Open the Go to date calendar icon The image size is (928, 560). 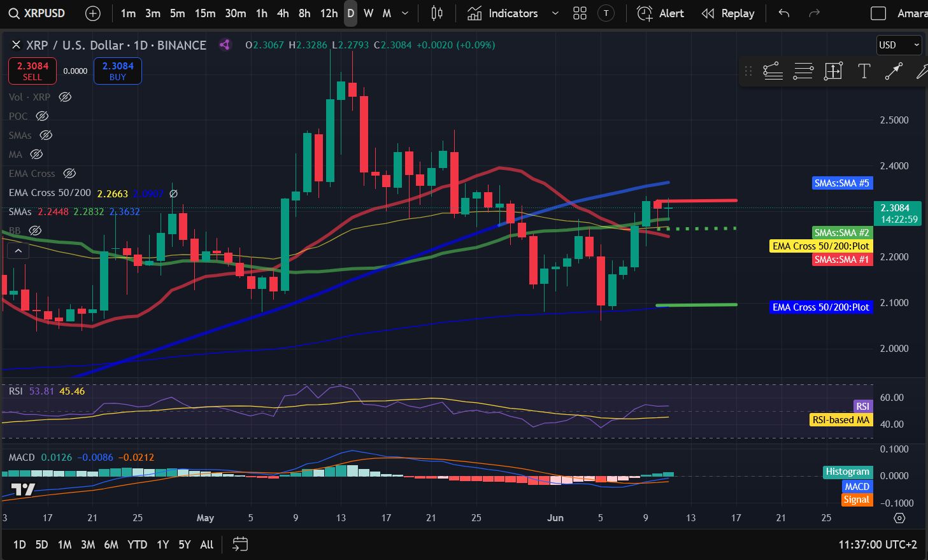click(x=240, y=544)
